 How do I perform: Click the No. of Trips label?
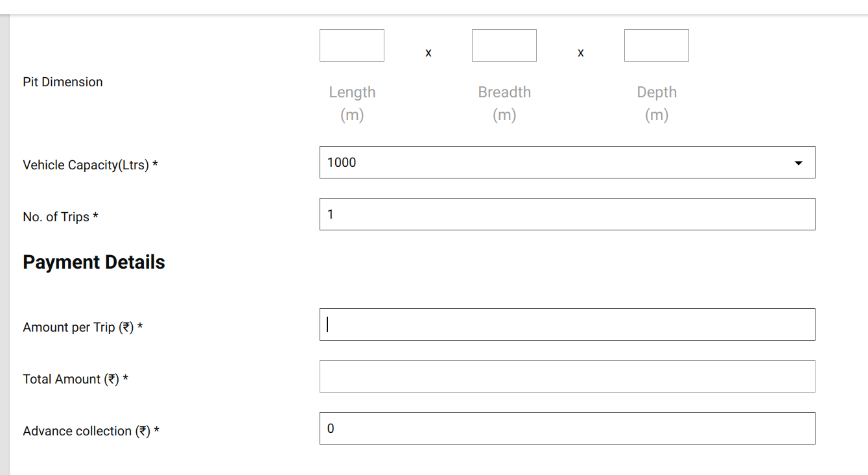[60, 217]
